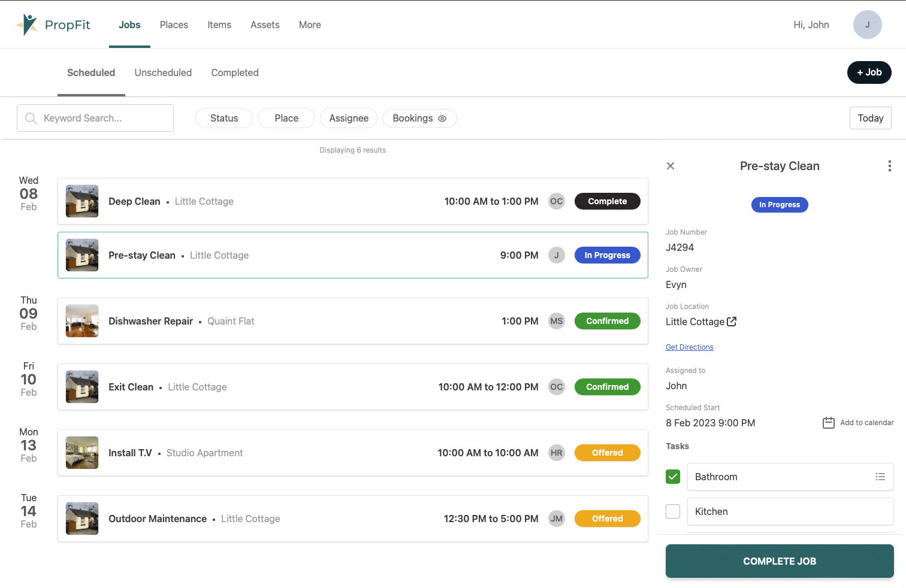Click Confirmed status on Exit Clean
Screen dimensions: 906x588
608,387
